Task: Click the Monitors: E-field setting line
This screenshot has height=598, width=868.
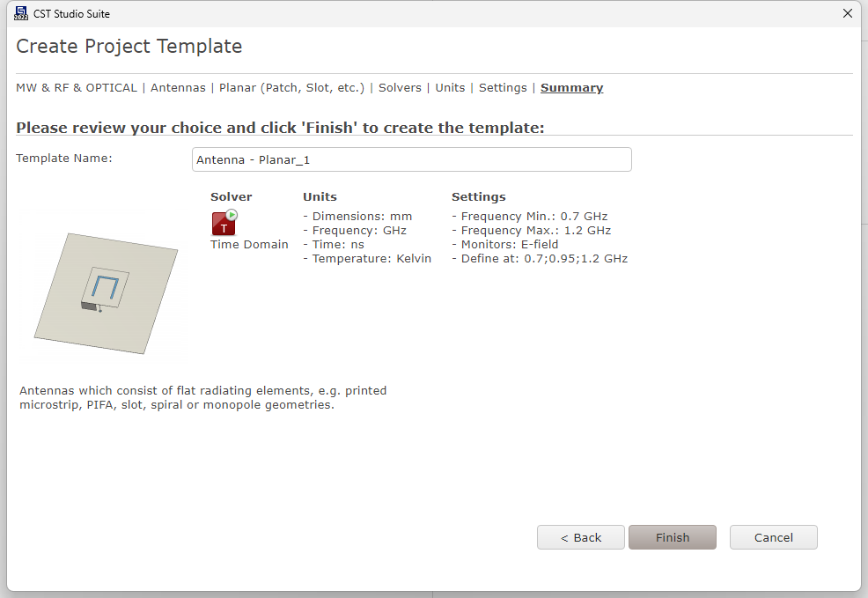Action: pos(504,244)
